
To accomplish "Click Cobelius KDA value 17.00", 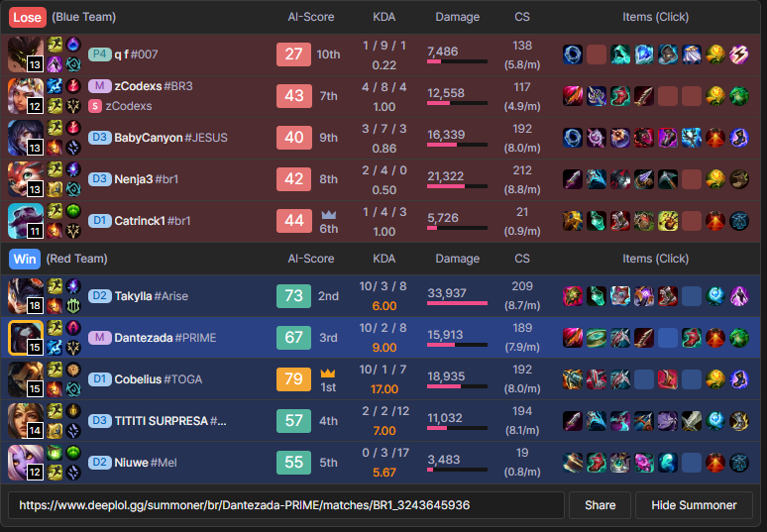I will (384, 389).
